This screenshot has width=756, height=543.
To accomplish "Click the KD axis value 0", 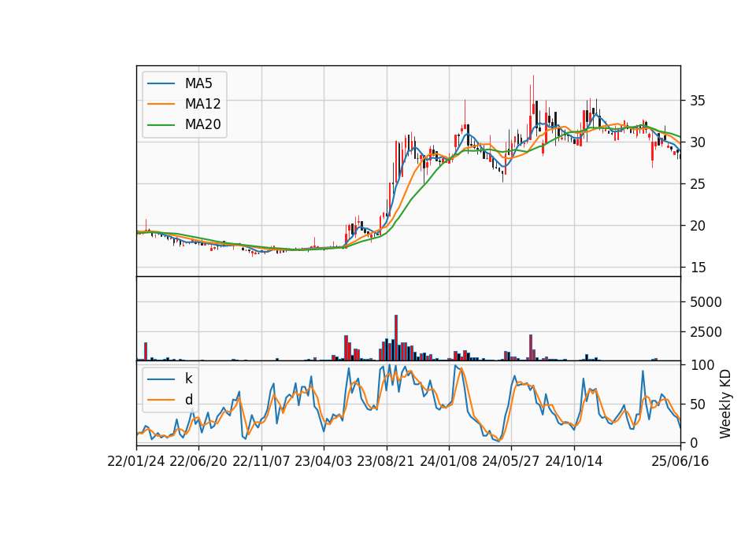I will point(695,443).
